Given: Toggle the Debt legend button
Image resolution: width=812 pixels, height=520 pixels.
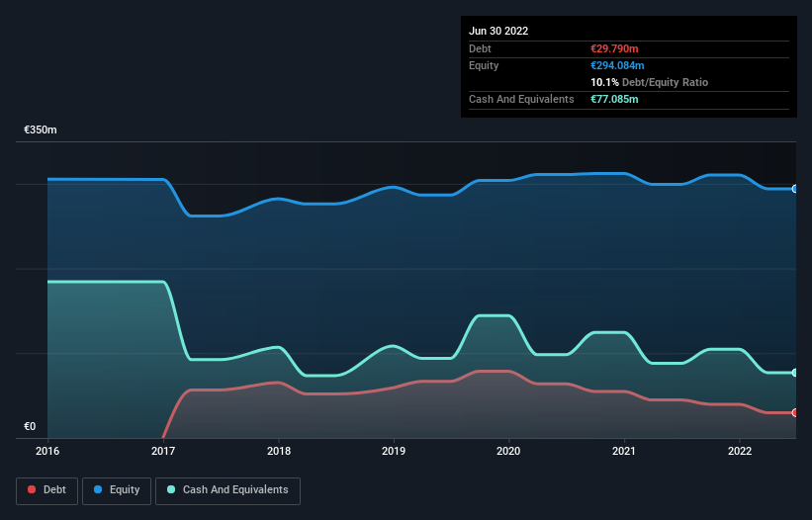Looking at the screenshot, I should pyautogui.click(x=46, y=490).
